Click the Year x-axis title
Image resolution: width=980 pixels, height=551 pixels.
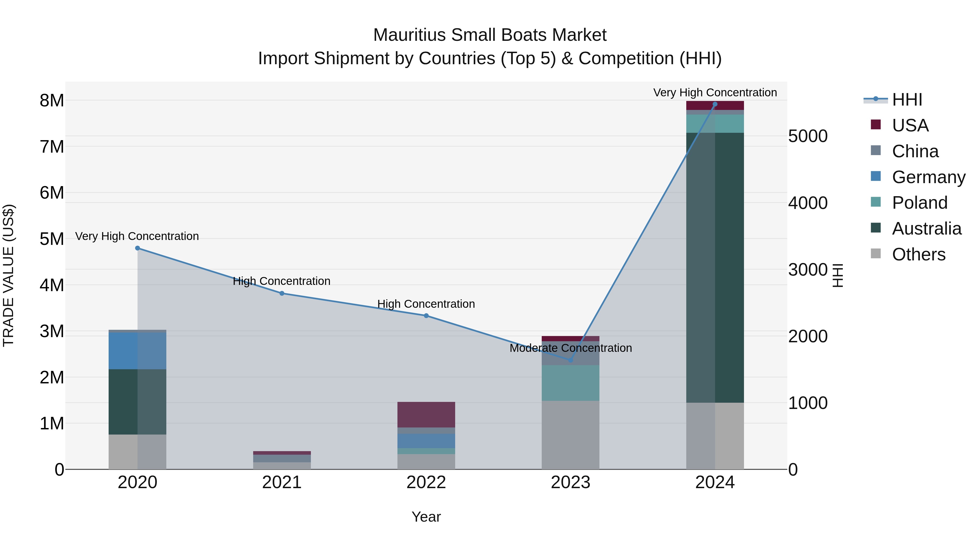[x=426, y=517]
